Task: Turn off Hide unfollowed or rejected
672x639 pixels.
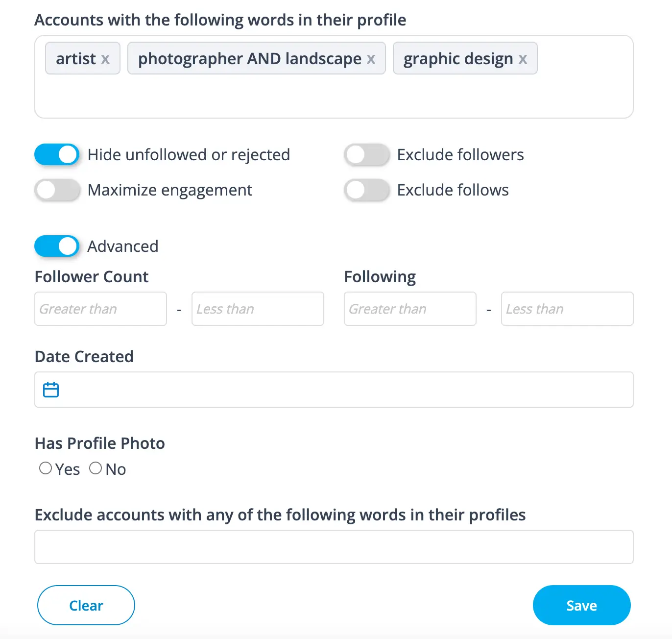Action: click(x=57, y=155)
